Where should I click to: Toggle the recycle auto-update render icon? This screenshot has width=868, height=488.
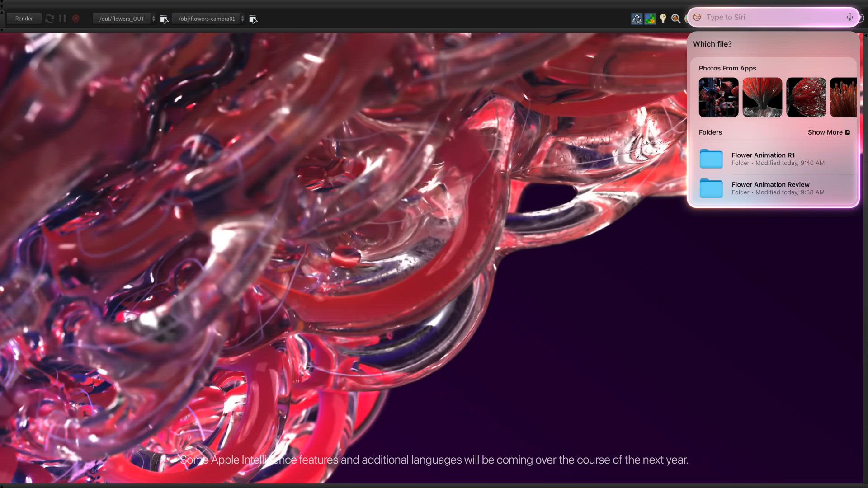637,19
